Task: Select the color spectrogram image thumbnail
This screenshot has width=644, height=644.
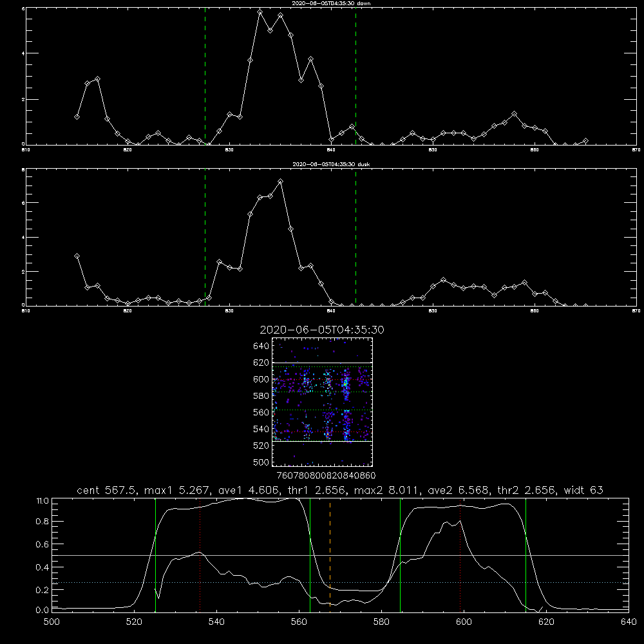Action: 323,402
